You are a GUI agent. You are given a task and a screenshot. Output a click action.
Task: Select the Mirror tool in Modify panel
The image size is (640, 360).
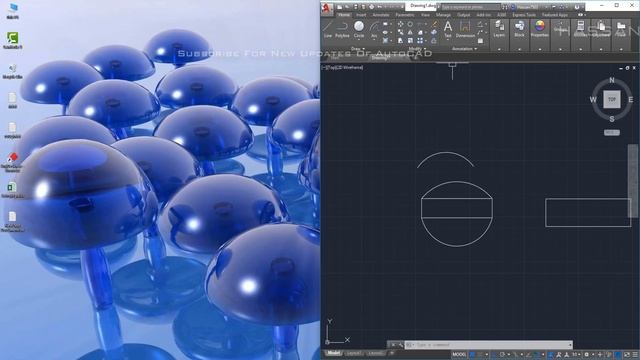(410, 32)
